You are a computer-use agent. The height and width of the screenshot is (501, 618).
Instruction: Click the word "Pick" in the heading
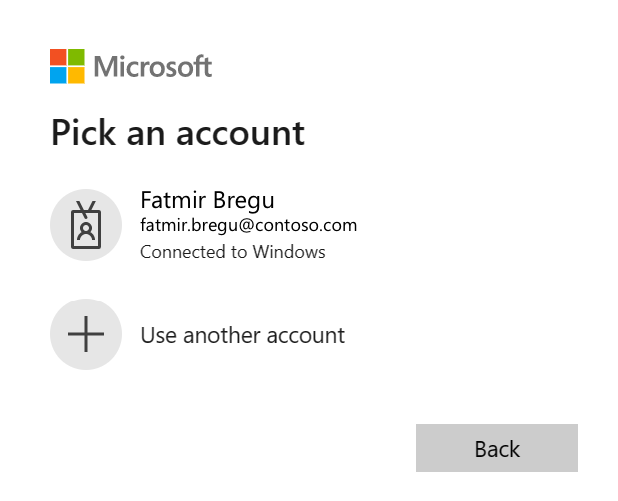coord(82,132)
